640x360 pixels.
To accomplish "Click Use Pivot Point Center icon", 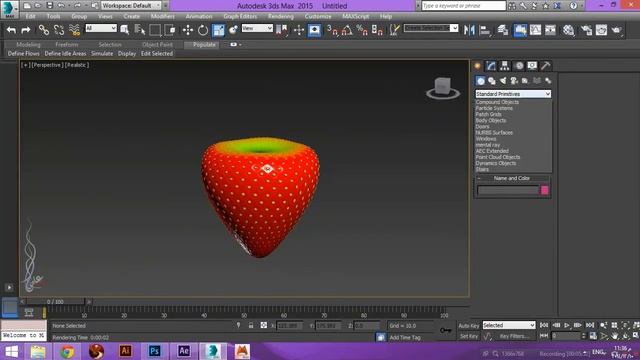I will (x=281, y=30).
